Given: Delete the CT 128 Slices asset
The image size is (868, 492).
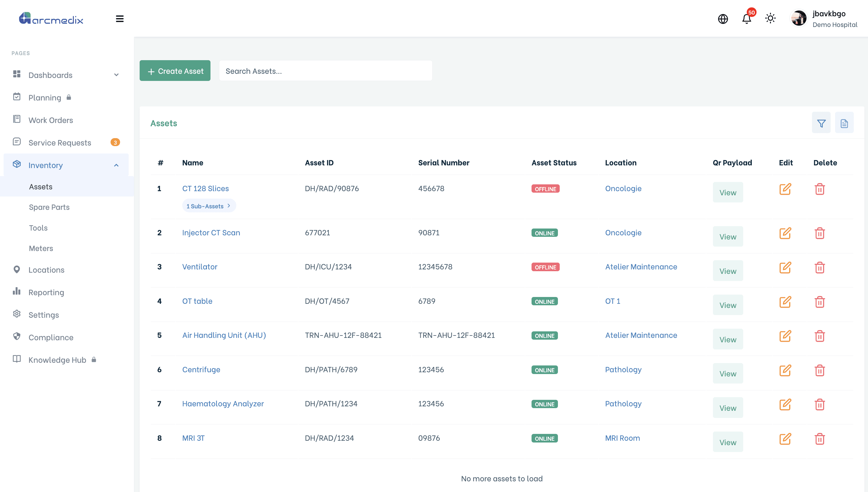Looking at the screenshot, I should tap(819, 189).
